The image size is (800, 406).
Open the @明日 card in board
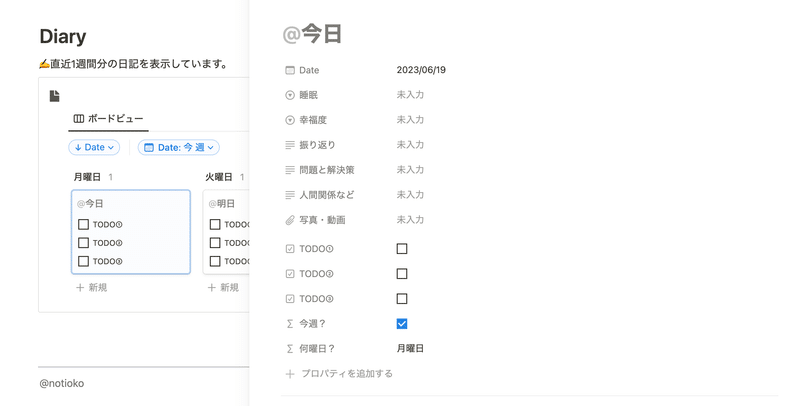coord(226,232)
